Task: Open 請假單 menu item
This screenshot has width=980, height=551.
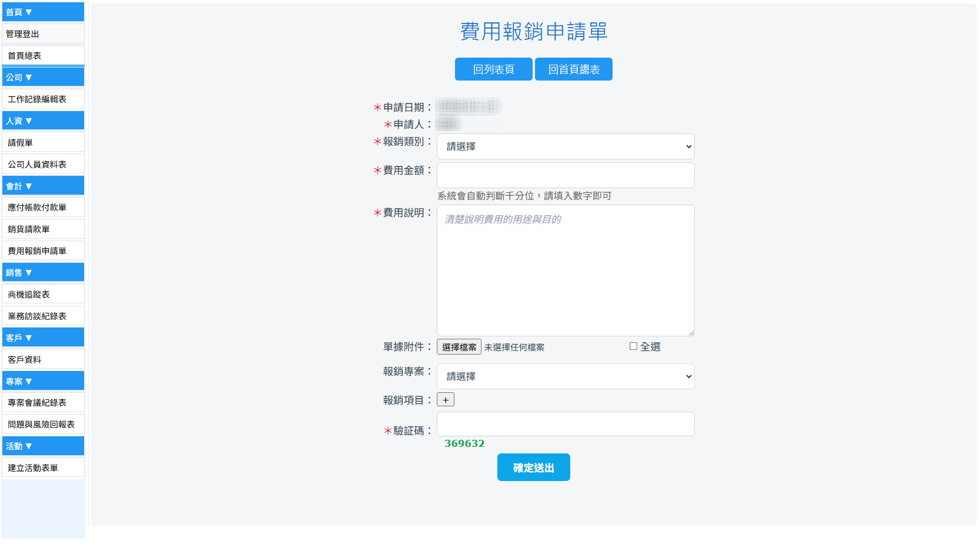Action: (43, 142)
